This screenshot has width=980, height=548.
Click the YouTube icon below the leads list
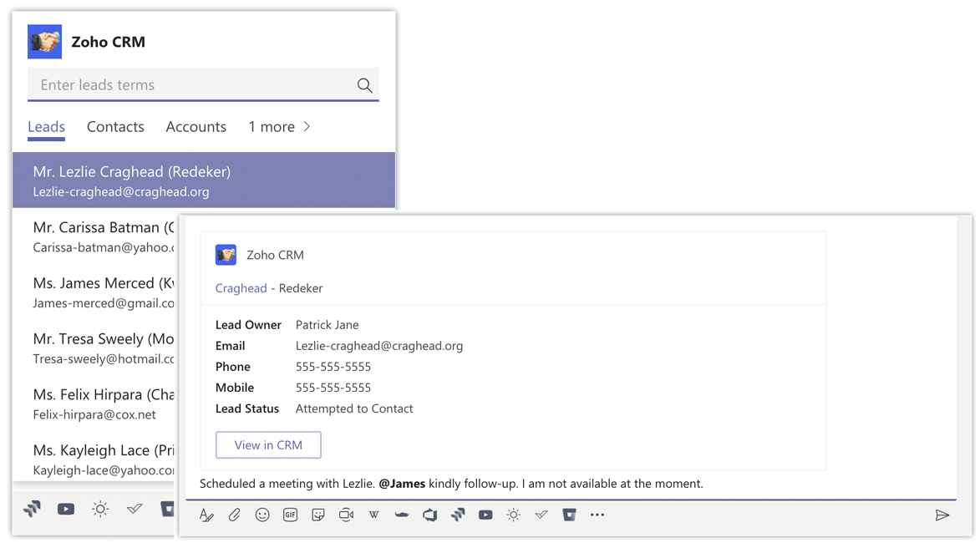click(x=66, y=510)
